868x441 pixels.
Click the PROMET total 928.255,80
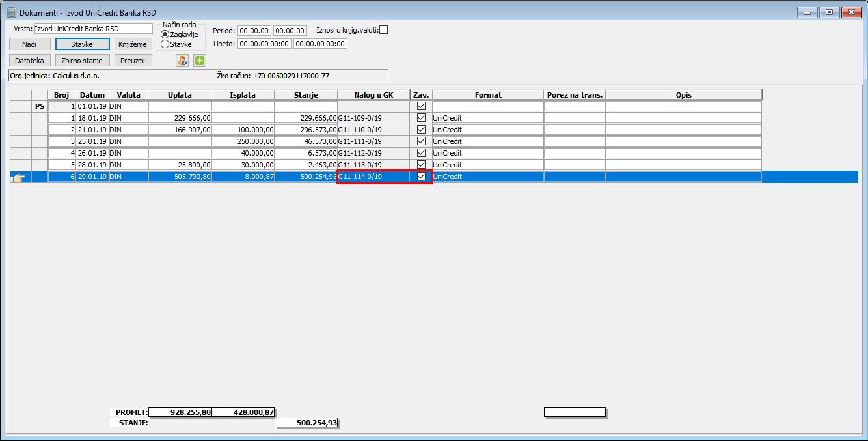pos(180,412)
